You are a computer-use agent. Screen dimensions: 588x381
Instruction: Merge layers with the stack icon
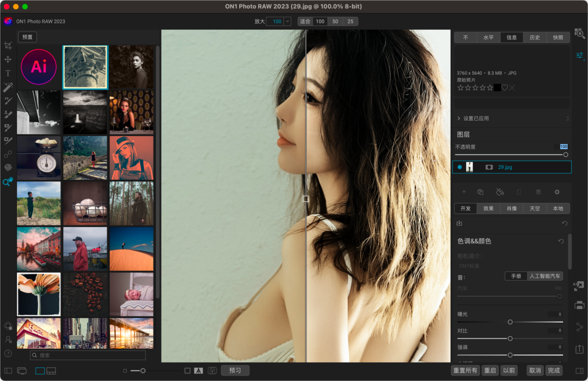538,192
